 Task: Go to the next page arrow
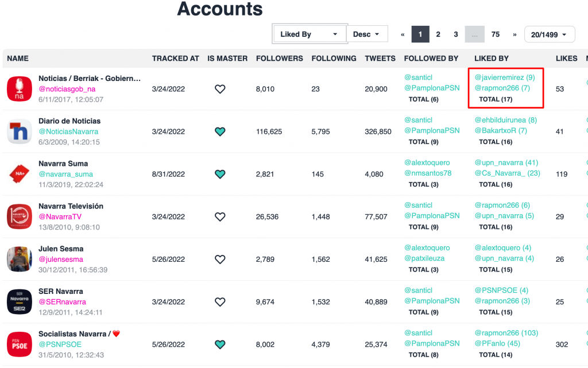514,34
